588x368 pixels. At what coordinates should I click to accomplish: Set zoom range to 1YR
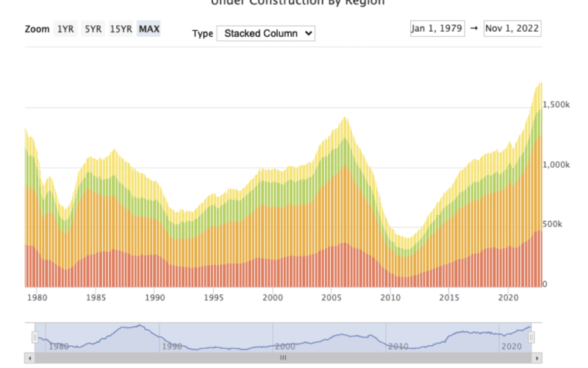(63, 29)
